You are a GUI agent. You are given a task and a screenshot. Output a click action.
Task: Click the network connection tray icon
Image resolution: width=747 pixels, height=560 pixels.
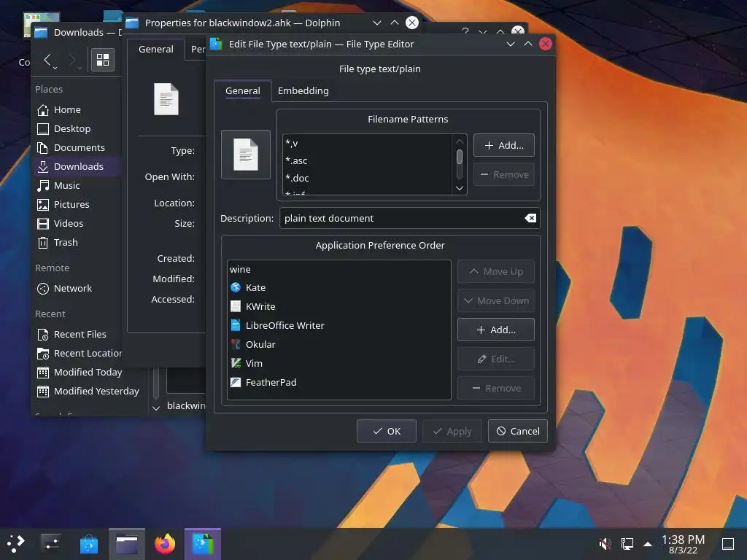click(x=627, y=543)
